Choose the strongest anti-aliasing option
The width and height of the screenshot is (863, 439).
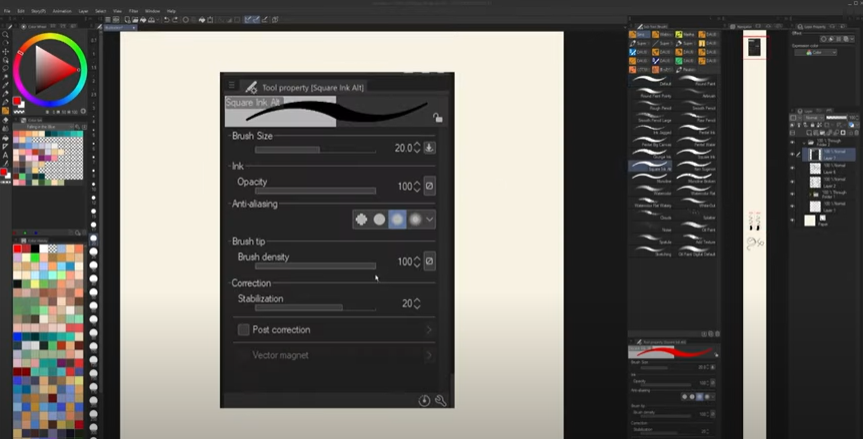(x=414, y=219)
